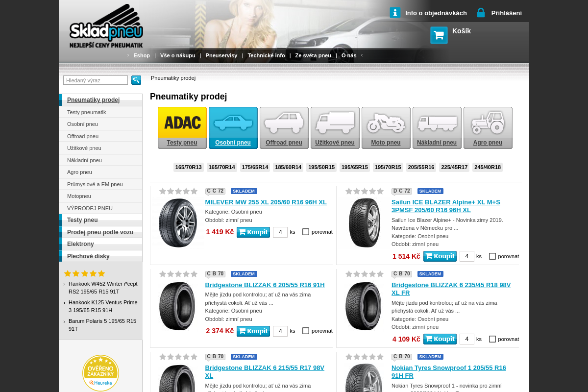Click the magnifier search button
The image size is (588, 392).
[x=136, y=80]
